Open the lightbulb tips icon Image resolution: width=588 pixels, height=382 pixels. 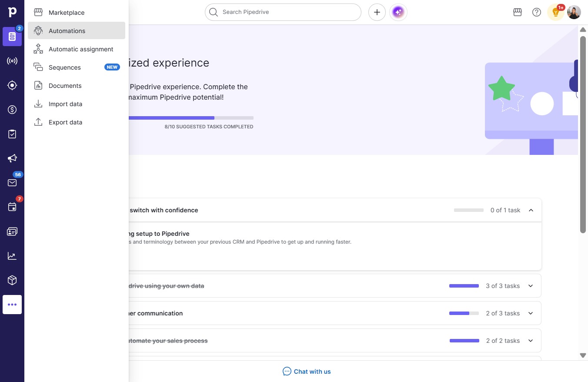point(556,12)
